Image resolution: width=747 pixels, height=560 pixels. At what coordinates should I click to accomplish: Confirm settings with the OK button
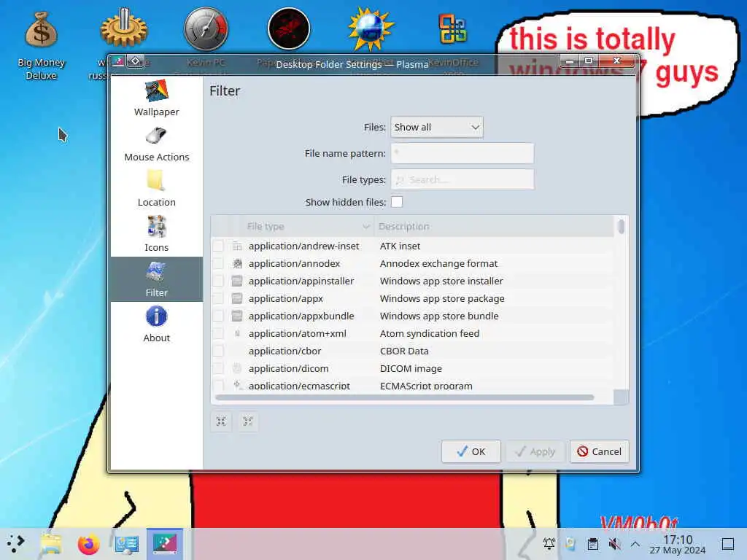pos(471,451)
